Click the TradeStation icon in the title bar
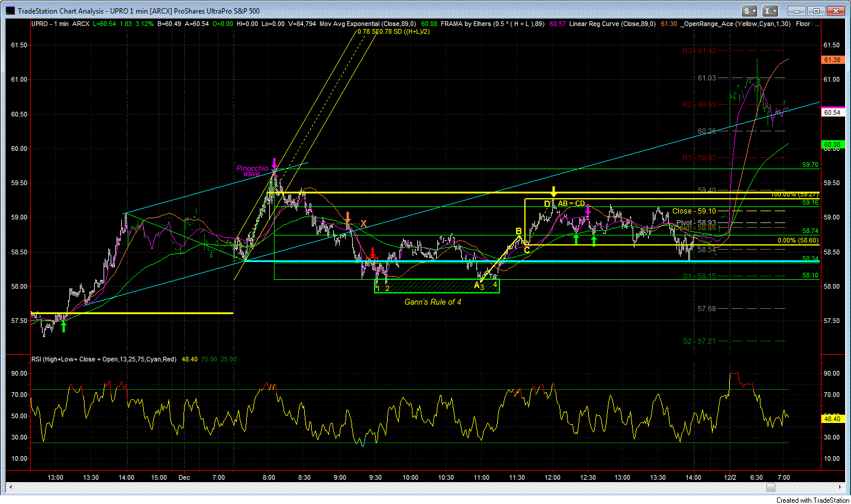 [9, 11]
